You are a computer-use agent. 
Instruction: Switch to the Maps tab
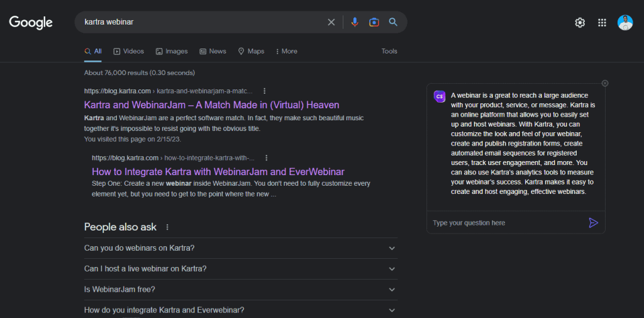(x=251, y=52)
